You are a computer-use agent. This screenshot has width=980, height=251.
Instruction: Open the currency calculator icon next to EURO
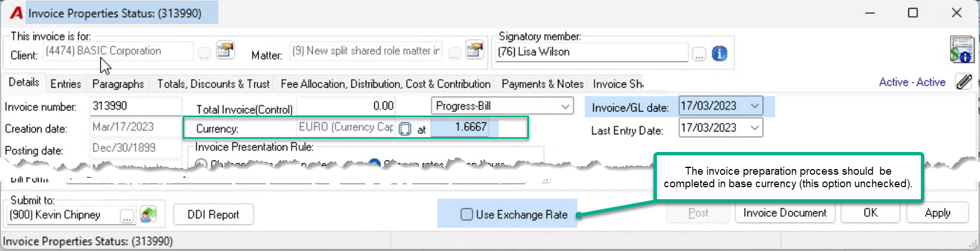(404, 129)
